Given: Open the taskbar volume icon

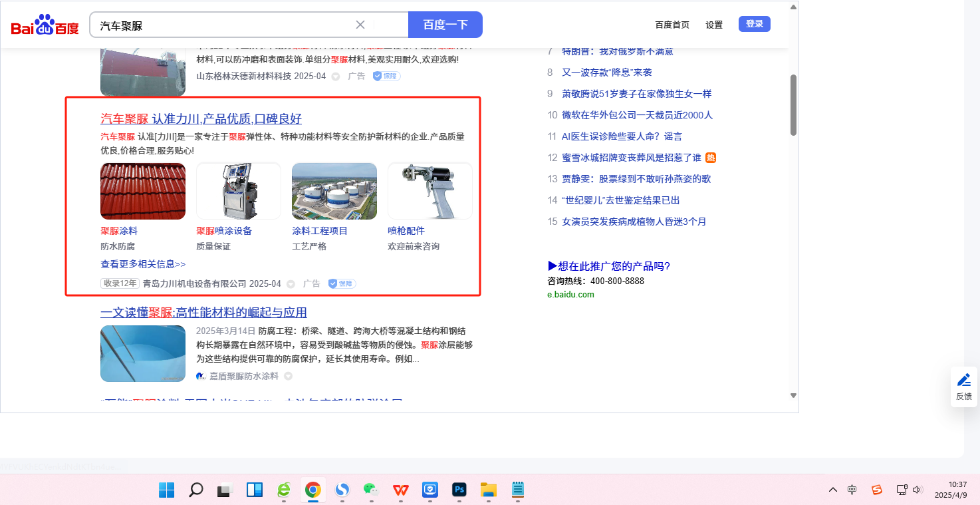Looking at the screenshot, I should pos(918,490).
